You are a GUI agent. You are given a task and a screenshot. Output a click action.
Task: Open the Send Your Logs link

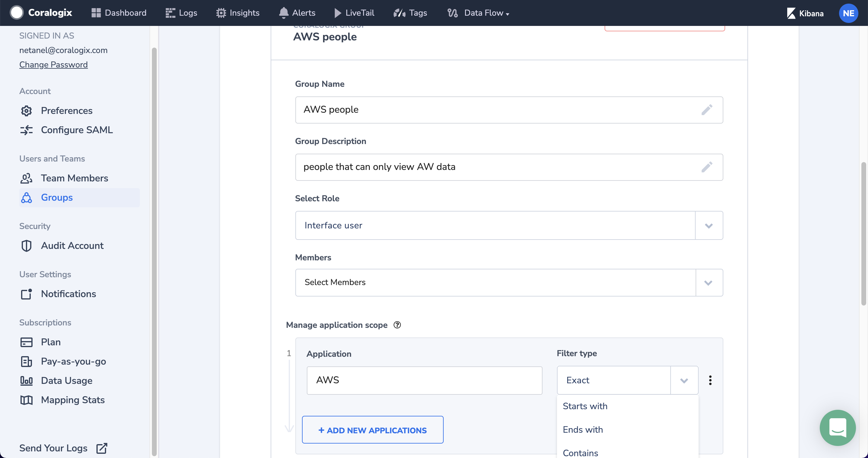tap(63, 448)
